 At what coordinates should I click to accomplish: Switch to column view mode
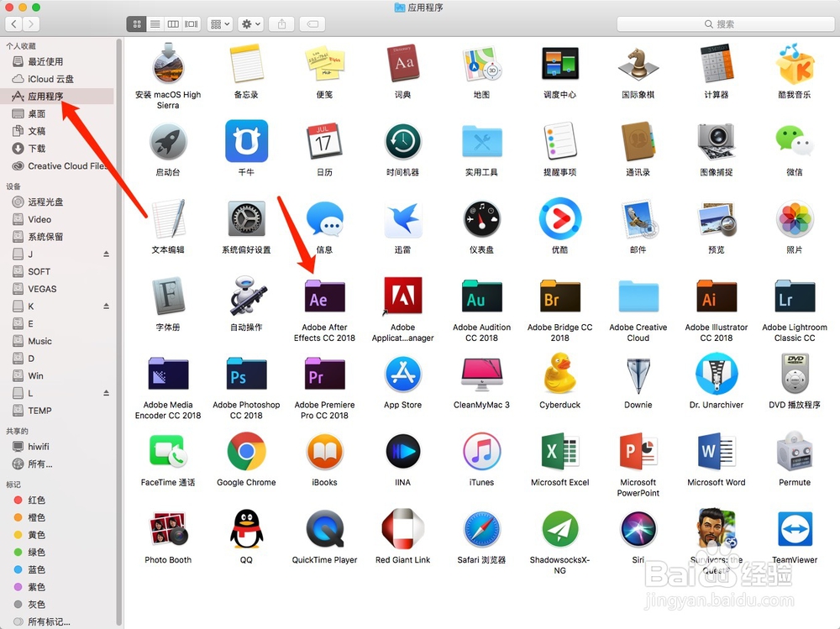(174, 24)
